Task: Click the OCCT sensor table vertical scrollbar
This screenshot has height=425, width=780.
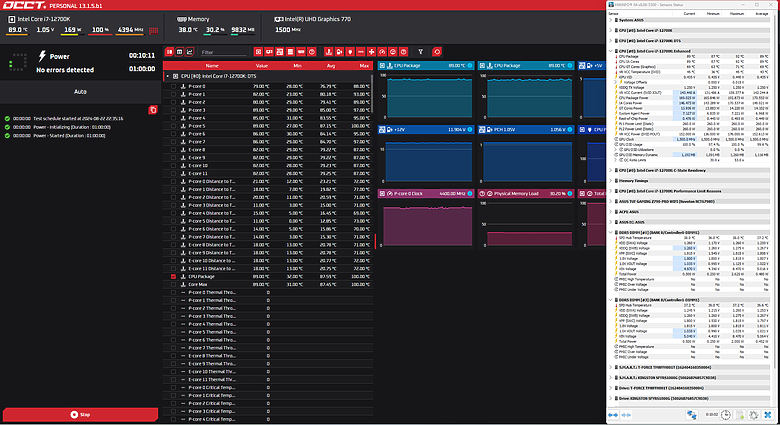Action: [372, 93]
